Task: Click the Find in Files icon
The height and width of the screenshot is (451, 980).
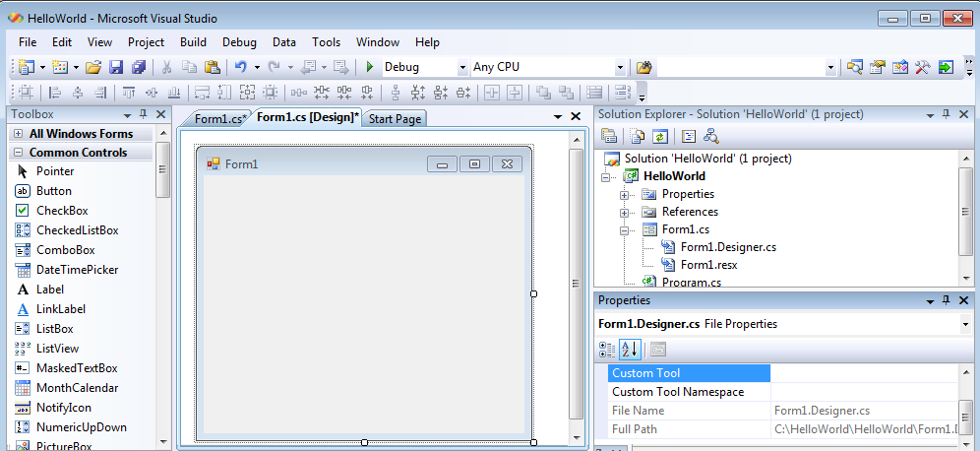Action: [x=644, y=67]
